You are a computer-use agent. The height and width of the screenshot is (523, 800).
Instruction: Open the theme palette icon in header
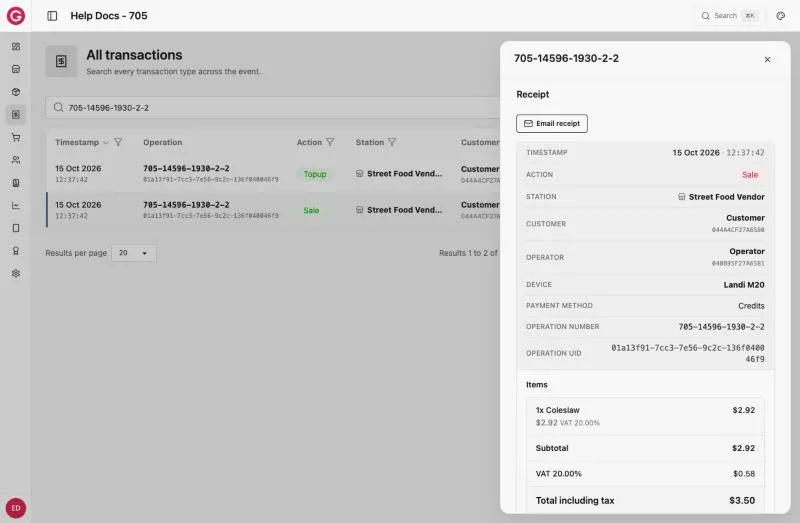click(780, 16)
